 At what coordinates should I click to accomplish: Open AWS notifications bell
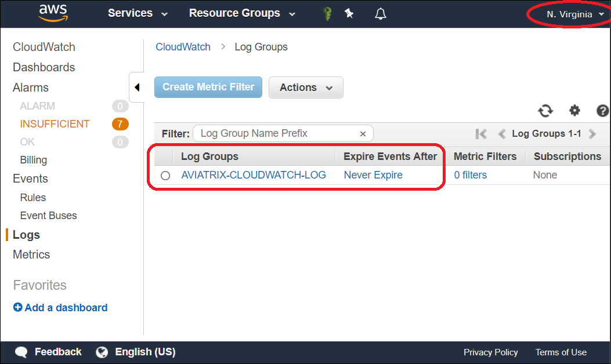point(380,13)
